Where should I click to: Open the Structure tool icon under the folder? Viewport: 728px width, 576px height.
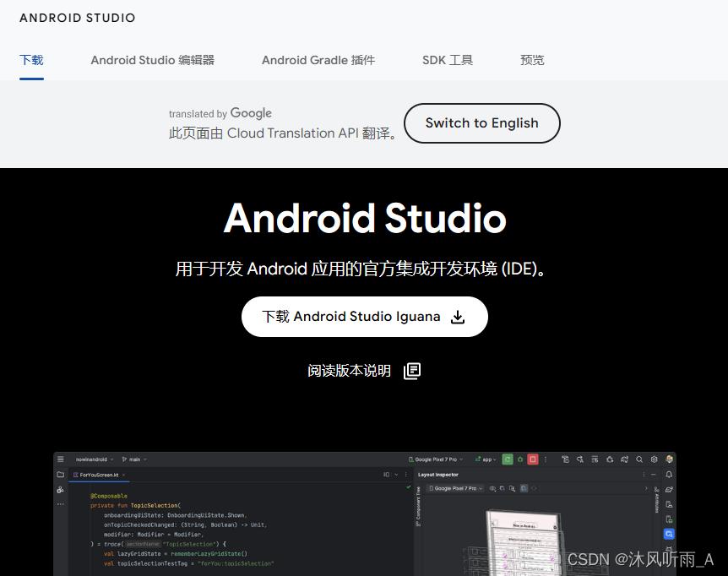click(60, 489)
